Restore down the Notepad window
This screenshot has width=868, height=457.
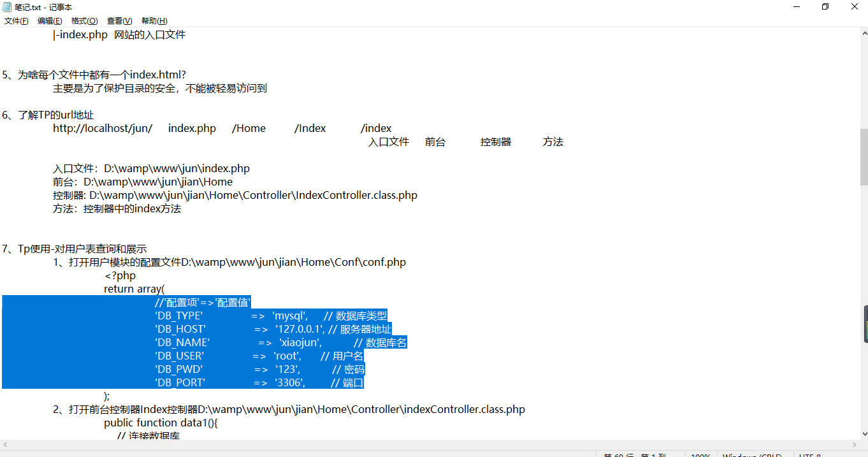point(825,7)
